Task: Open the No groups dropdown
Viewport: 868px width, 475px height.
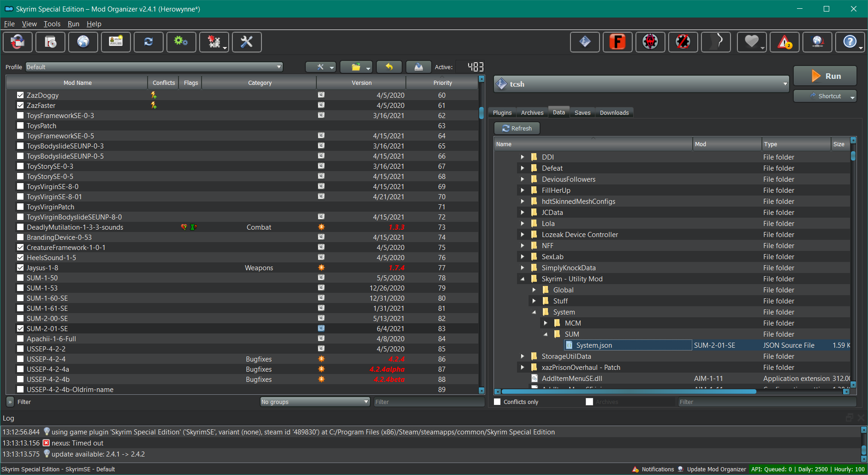Action: pos(315,402)
